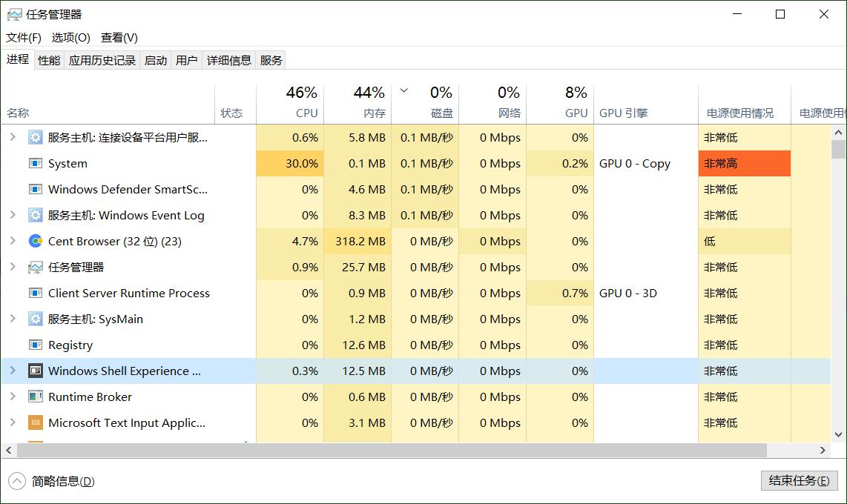Click the SysMain service host gear icon
Screen dimensions: 847x504
[36, 319]
